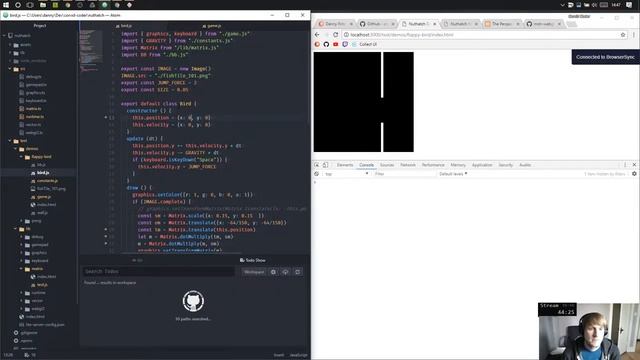Click the Search Todos field in Atom

(158, 271)
